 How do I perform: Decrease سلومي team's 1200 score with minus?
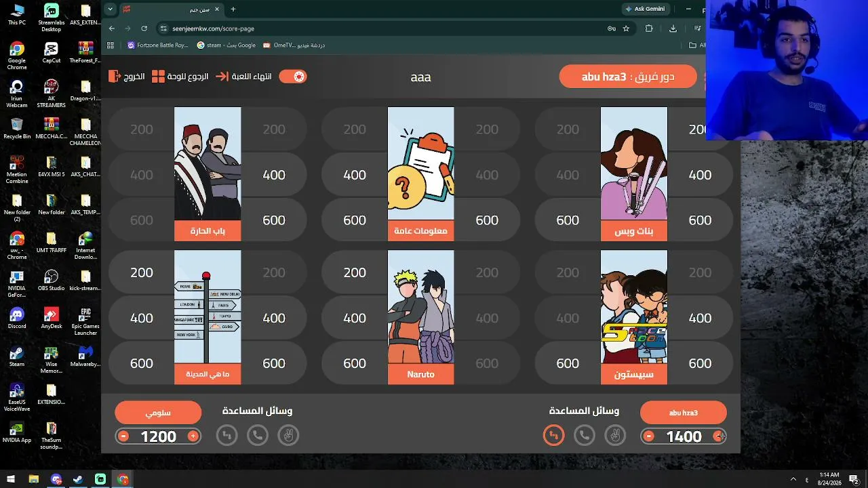tap(123, 436)
